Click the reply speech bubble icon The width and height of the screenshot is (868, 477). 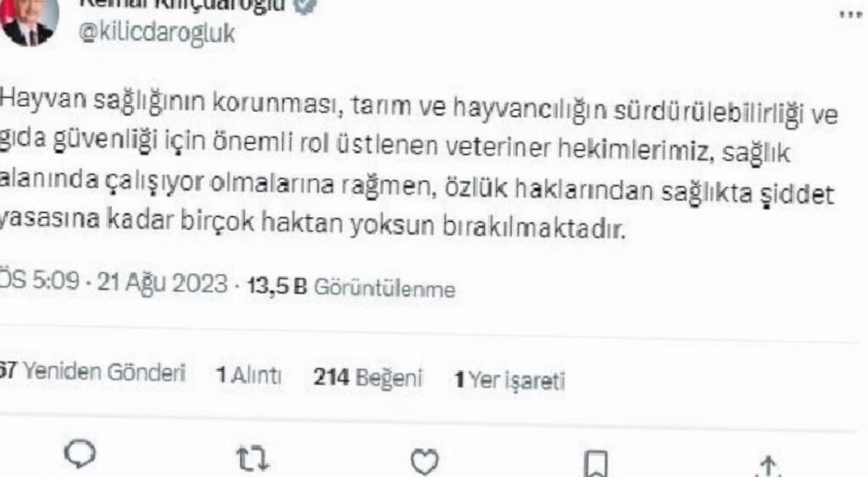pyautogui.click(x=81, y=455)
